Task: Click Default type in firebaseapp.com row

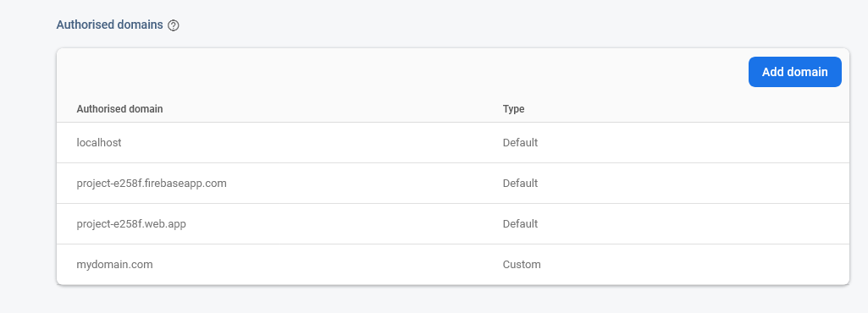Action: 520,183
